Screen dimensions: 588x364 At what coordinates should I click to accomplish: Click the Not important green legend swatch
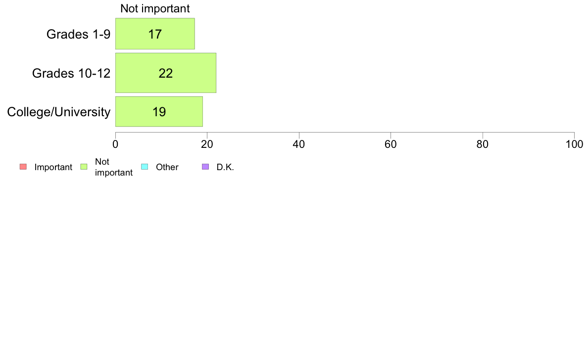coord(84,167)
